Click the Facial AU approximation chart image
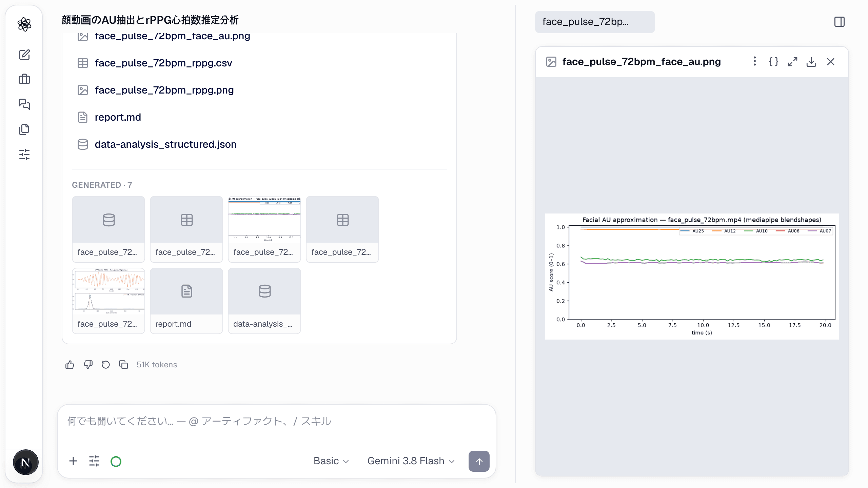Image resolution: width=868 pixels, height=488 pixels. 692,277
